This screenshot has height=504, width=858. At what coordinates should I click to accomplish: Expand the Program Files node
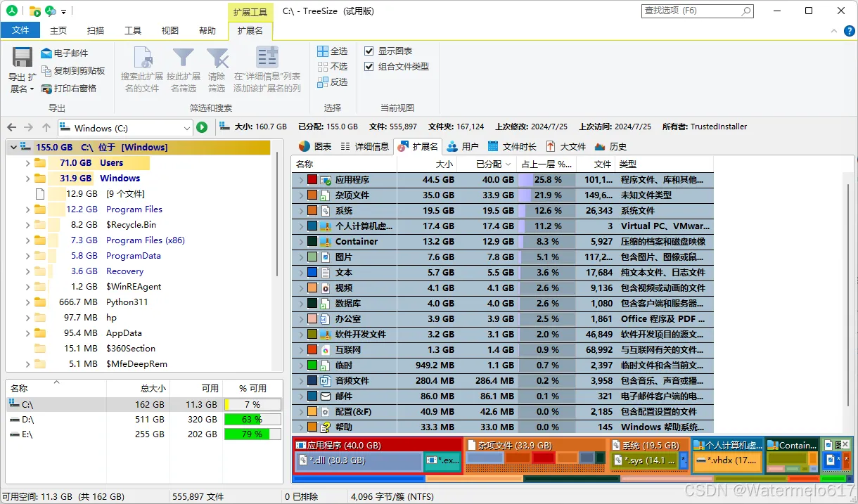click(x=27, y=209)
